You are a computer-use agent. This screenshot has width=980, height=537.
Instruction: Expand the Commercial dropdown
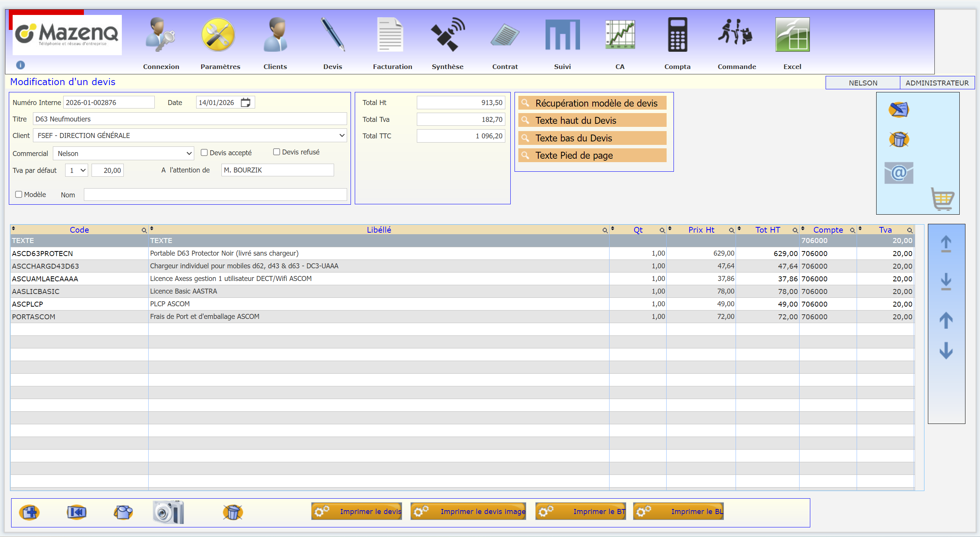pyautogui.click(x=189, y=153)
